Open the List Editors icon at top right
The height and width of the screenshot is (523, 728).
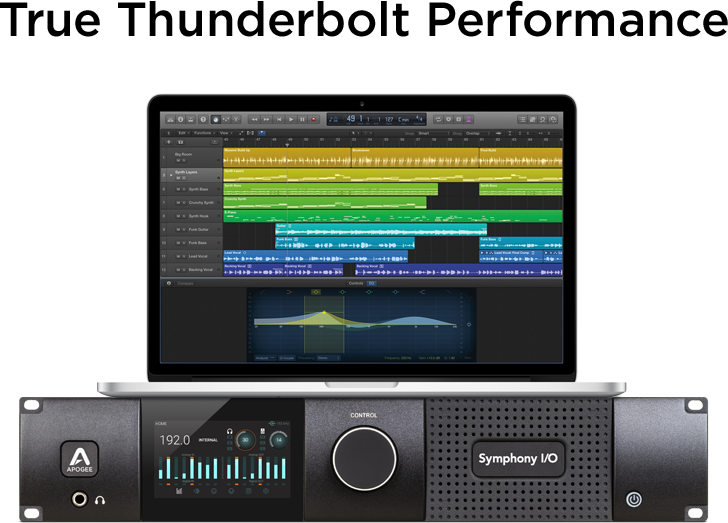(x=522, y=119)
